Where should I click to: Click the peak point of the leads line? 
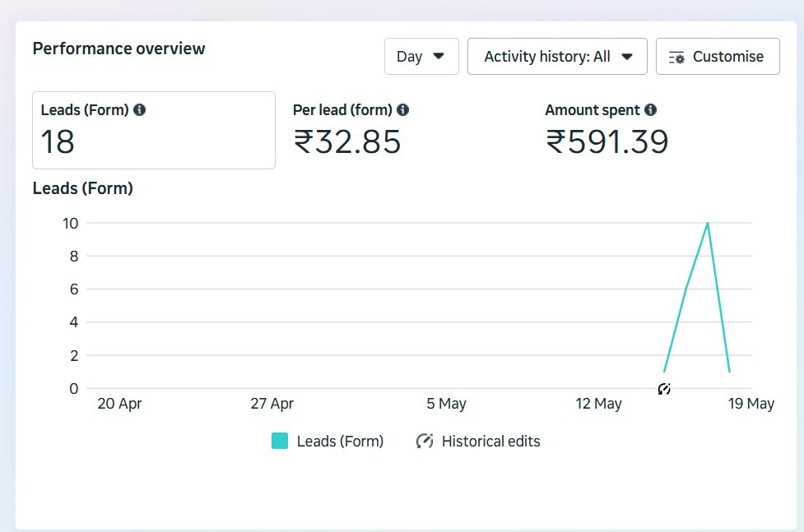pos(708,223)
